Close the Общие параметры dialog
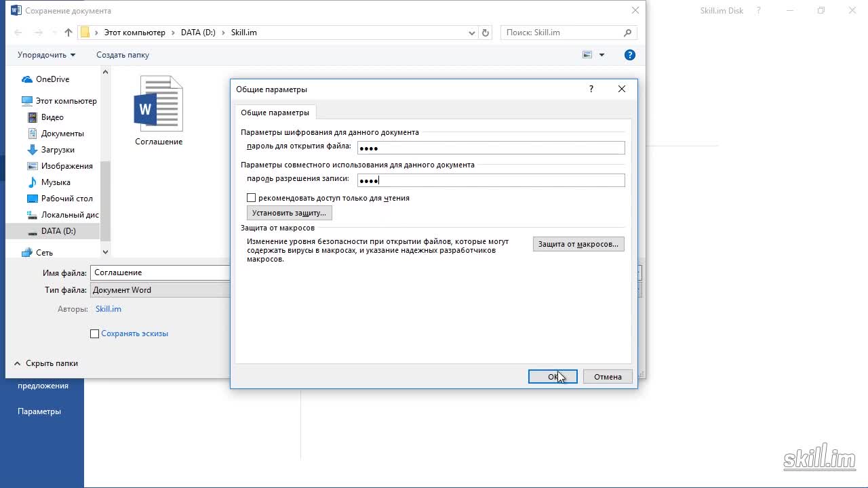This screenshot has height=488, width=868. point(622,89)
